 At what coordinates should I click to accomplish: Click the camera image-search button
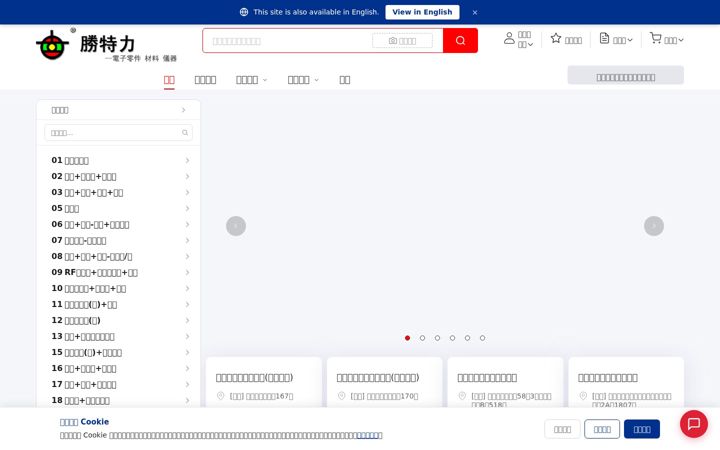(x=402, y=41)
